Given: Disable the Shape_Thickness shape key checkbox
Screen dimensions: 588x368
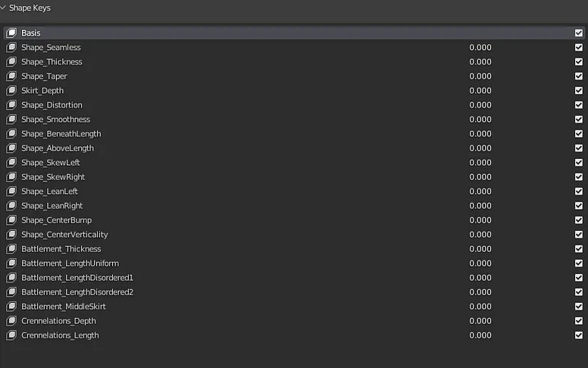Looking at the screenshot, I should point(579,62).
